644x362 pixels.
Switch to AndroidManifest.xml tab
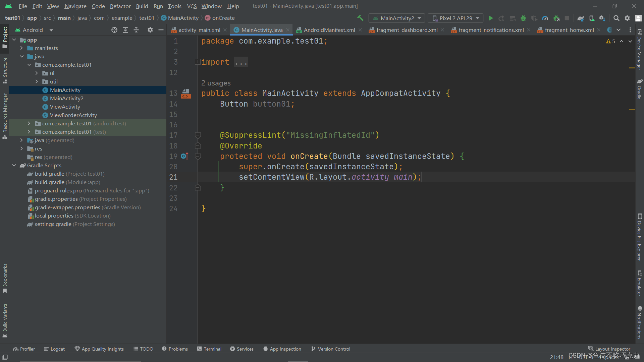(x=329, y=30)
